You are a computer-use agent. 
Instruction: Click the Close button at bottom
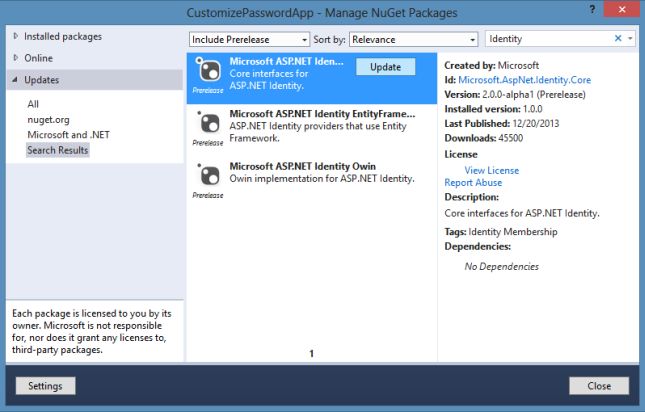[x=599, y=386]
